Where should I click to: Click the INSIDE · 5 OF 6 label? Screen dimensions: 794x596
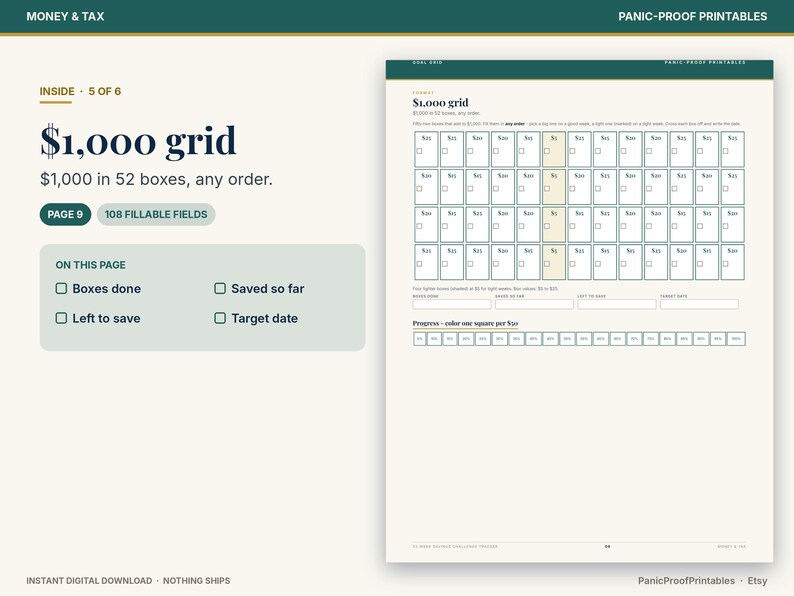(81, 92)
